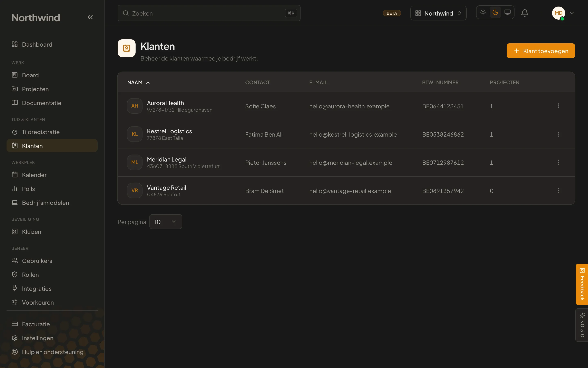Open row actions menu for Aurora Health

558,106
